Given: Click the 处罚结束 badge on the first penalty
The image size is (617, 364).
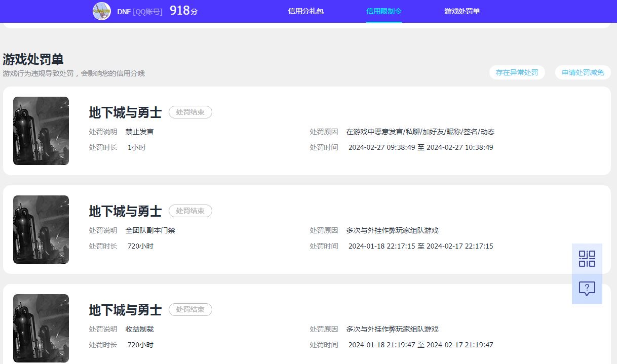Looking at the screenshot, I should [190, 112].
